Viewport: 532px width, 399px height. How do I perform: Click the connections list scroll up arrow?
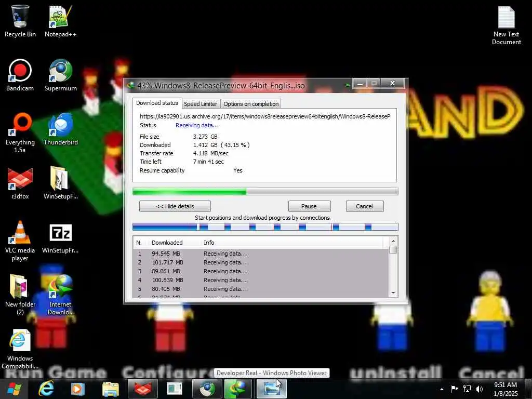click(x=393, y=241)
